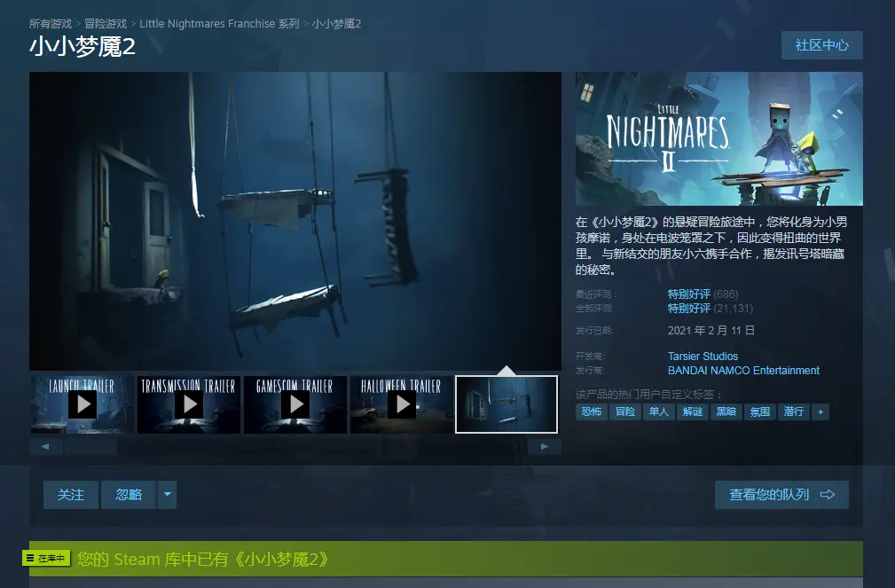The width and height of the screenshot is (895, 588).
Task: Select the 解谜 tag
Action: coord(693,412)
